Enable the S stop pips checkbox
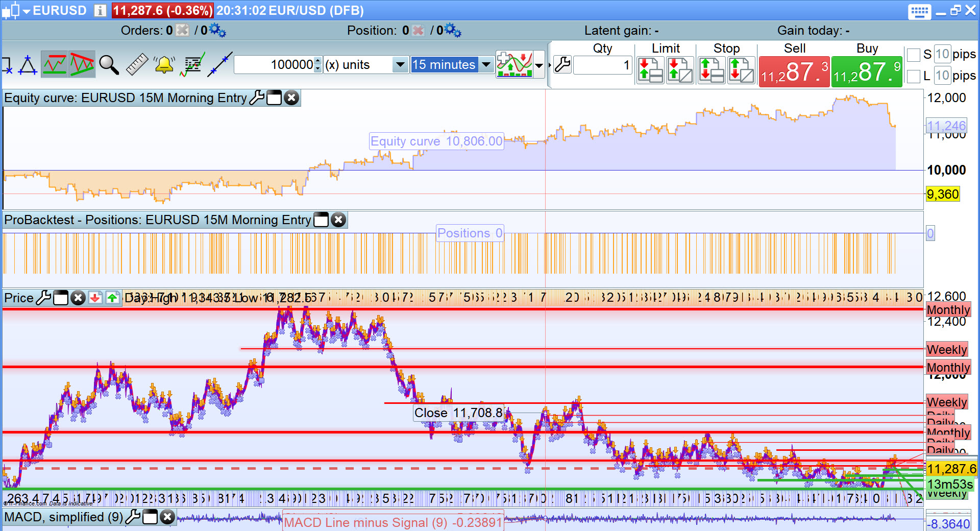 pyautogui.click(x=914, y=55)
